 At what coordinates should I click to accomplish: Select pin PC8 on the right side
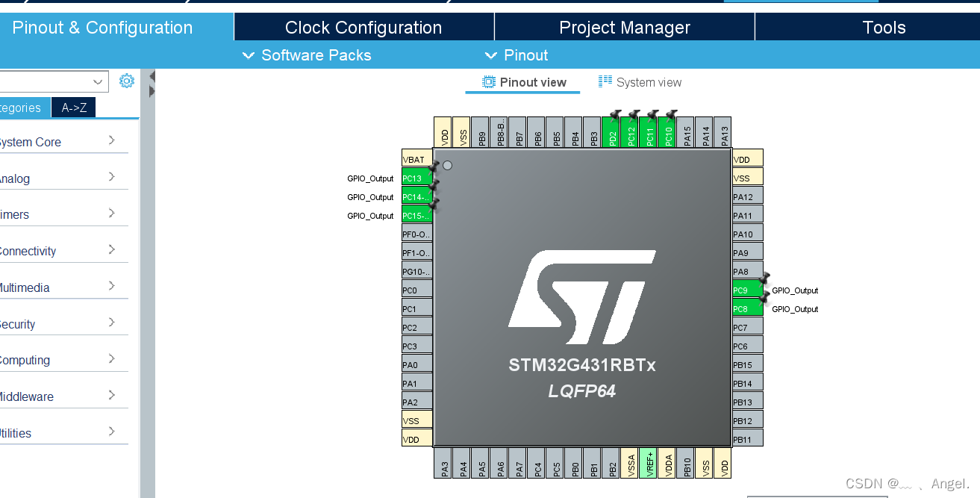pyautogui.click(x=748, y=309)
